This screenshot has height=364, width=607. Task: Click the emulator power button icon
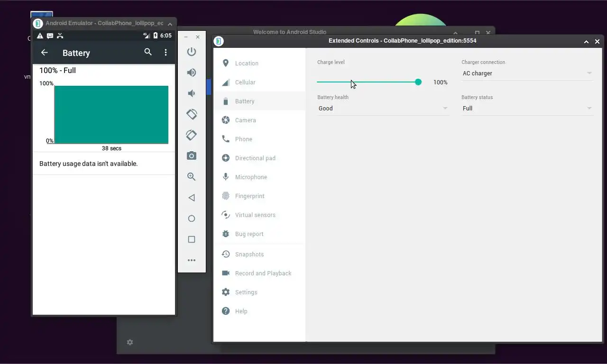pos(192,52)
